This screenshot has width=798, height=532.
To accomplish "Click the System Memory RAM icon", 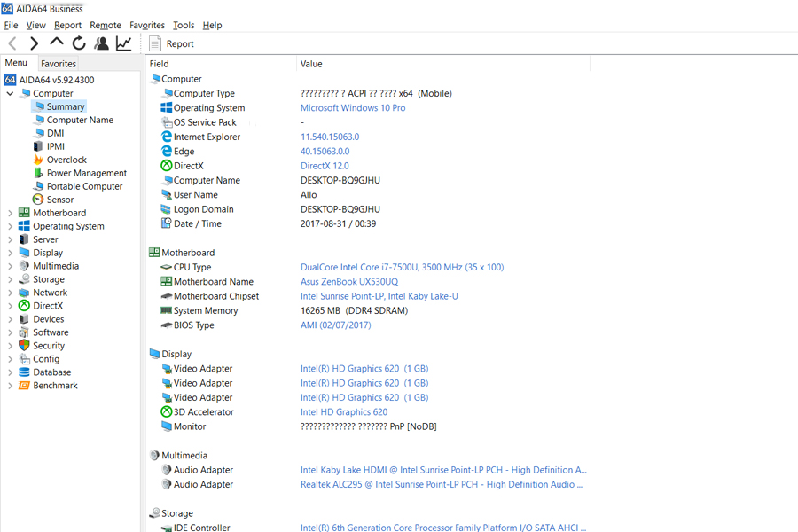I will [167, 310].
